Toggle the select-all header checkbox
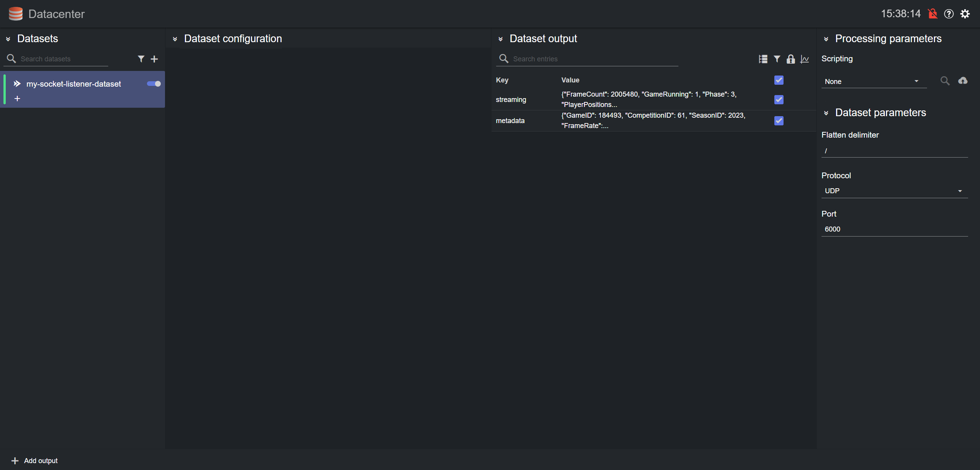 (x=779, y=80)
